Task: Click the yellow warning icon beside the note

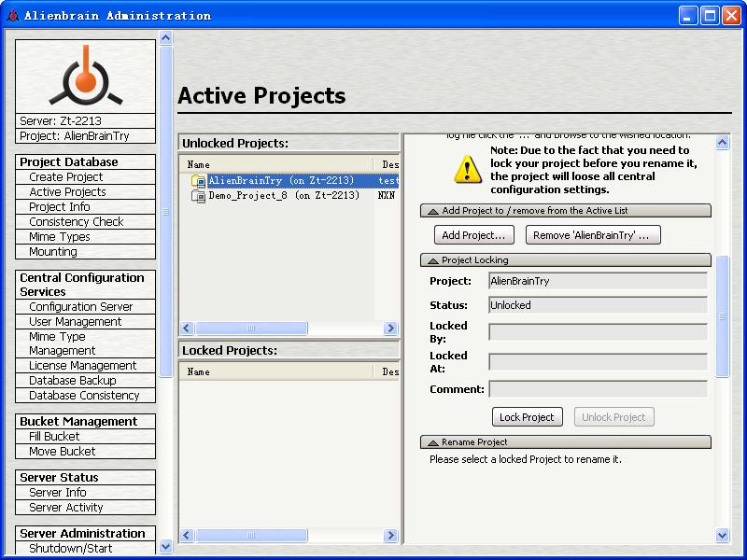Action: (468, 170)
